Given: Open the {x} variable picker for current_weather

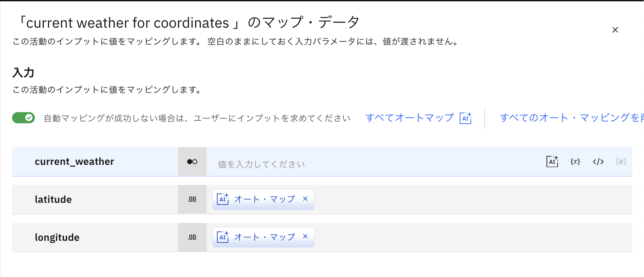Looking at the screenshot, I should (x=575, y=162).
